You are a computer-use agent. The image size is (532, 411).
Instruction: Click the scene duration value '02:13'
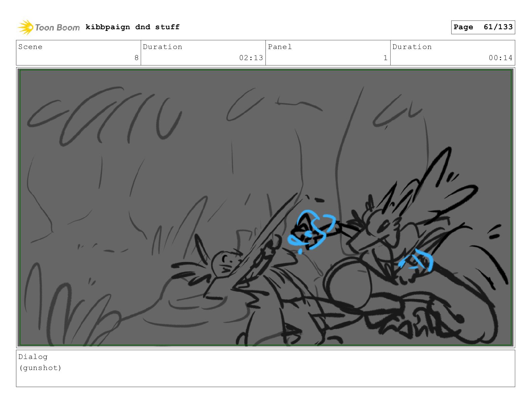(251, 58)
